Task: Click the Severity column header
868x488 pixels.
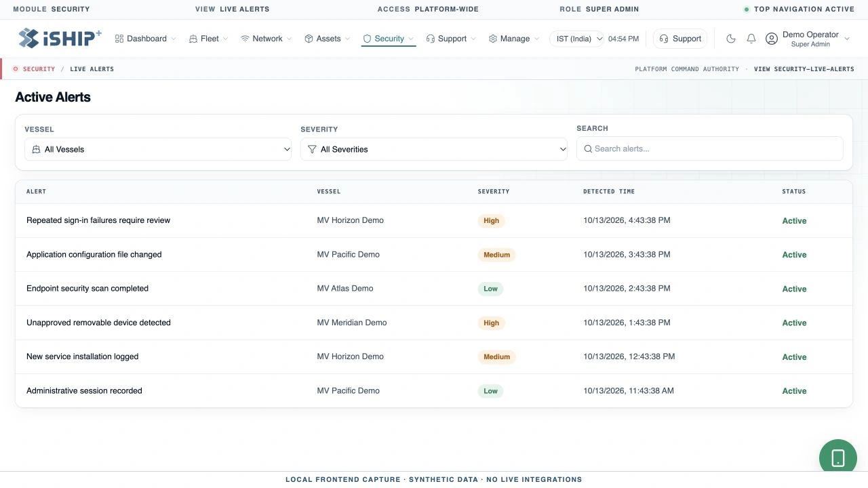Action: [x=494, y=192]
